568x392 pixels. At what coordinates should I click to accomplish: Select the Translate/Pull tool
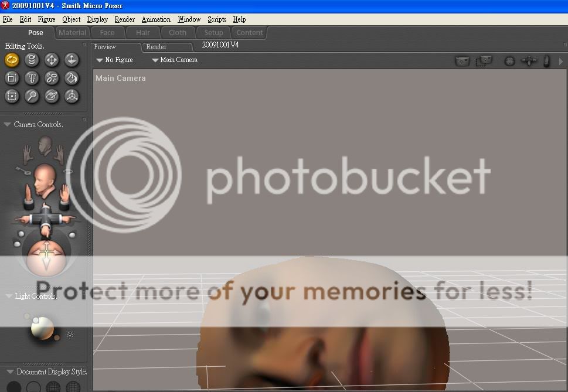[52, 60]
